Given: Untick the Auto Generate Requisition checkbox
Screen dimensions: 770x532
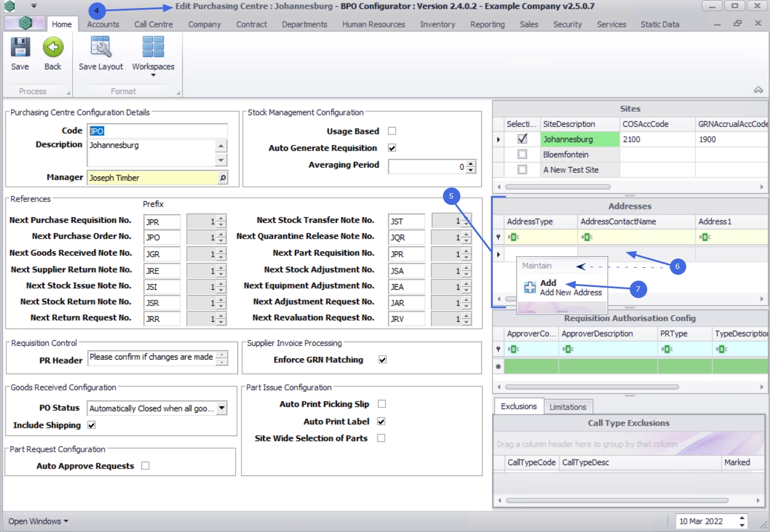Looking at the screenshot, I should coord(392,148).
